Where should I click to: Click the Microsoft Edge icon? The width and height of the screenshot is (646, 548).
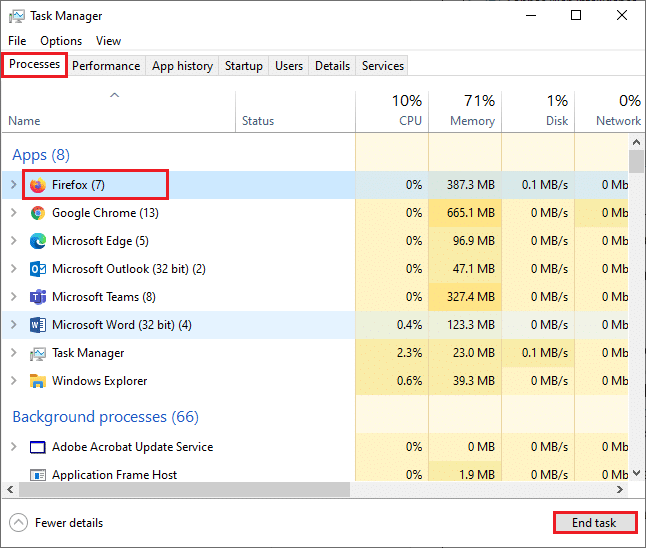pyautogui.click(x=38, y=241)
